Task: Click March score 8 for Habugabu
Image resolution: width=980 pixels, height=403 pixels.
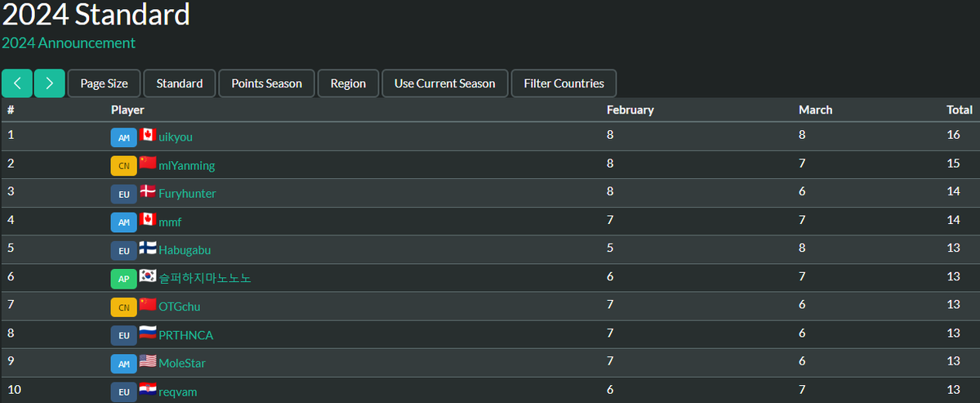Action: click(x=802, y=248)
